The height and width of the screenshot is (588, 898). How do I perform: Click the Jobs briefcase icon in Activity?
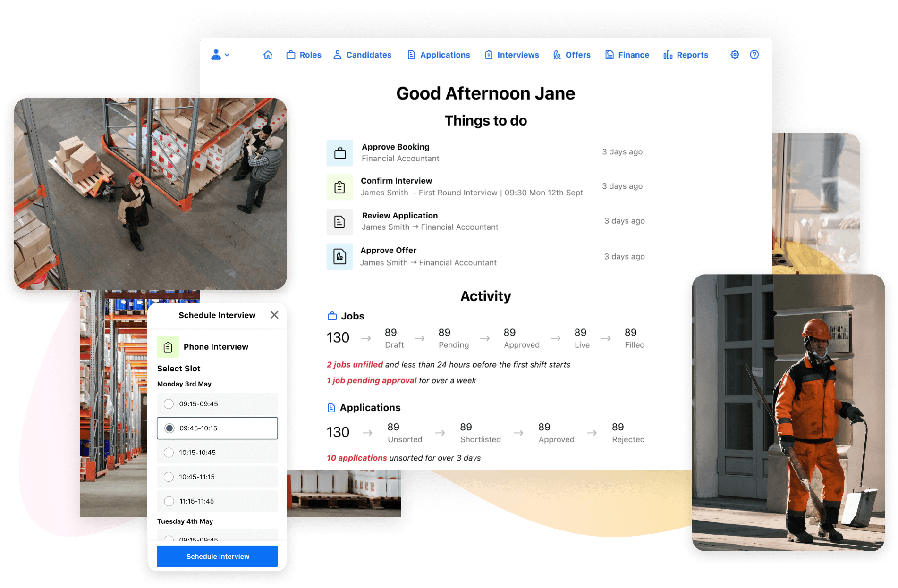332,316
